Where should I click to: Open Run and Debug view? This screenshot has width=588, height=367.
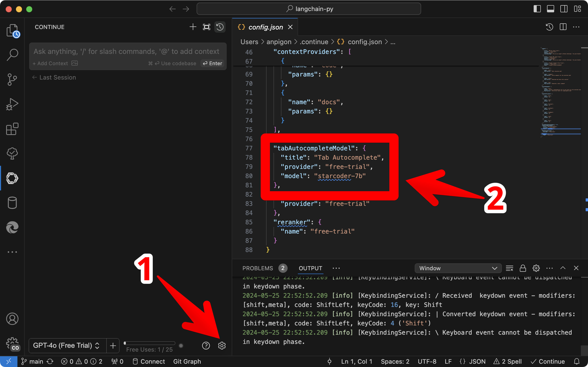[12, 104]
